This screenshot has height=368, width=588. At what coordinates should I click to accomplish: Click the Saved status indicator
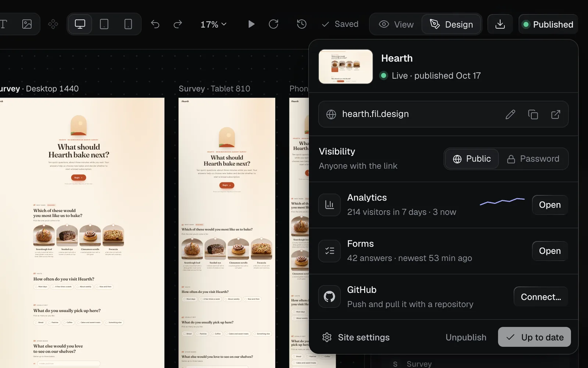pyautogui.click(x=340, y=24)
